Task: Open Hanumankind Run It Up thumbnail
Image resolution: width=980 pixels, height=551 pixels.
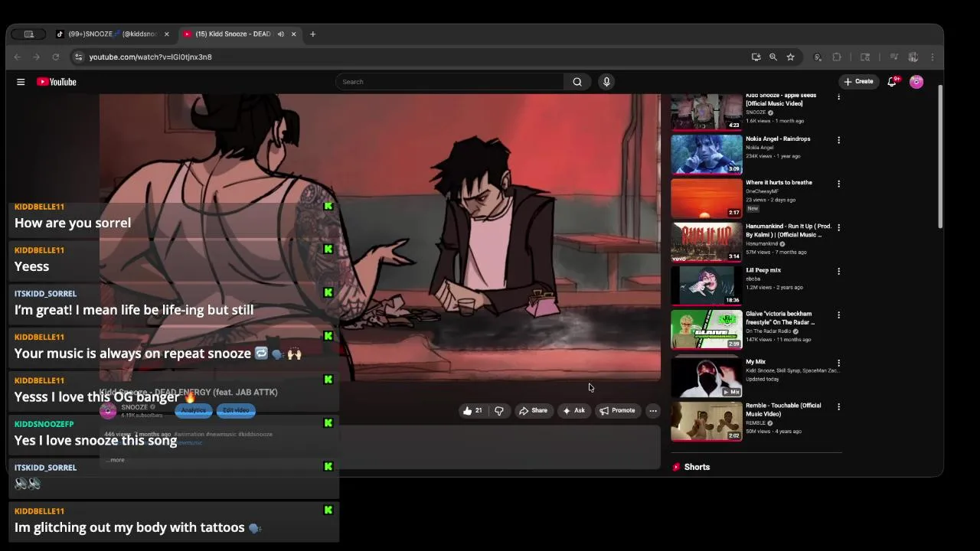Action: click(x=707, y=242)
